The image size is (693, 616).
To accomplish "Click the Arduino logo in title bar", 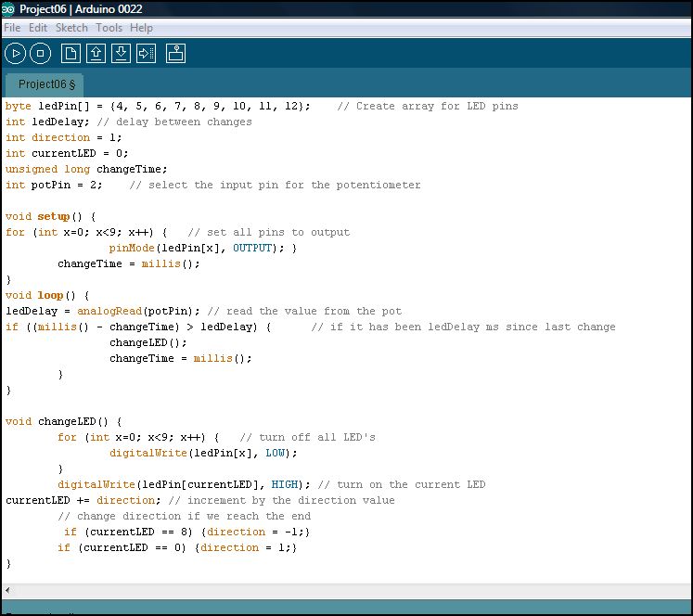I will tap(8, 9).
